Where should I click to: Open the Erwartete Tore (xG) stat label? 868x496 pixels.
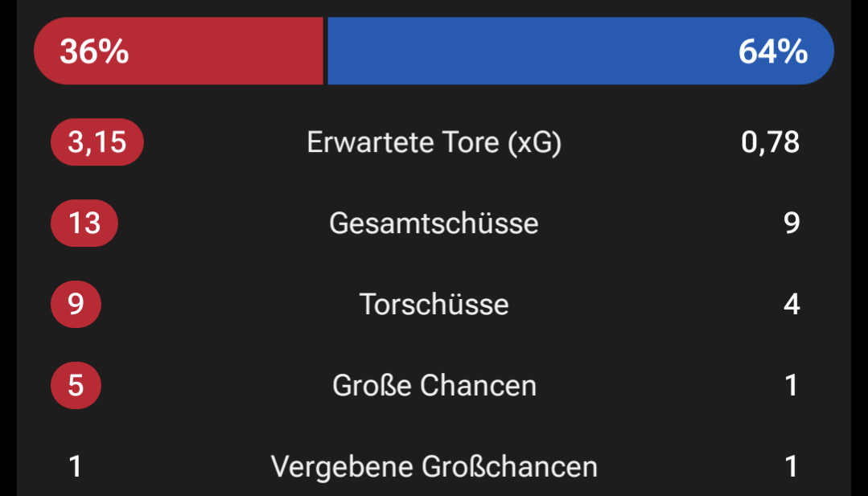(x=434, y=143)
